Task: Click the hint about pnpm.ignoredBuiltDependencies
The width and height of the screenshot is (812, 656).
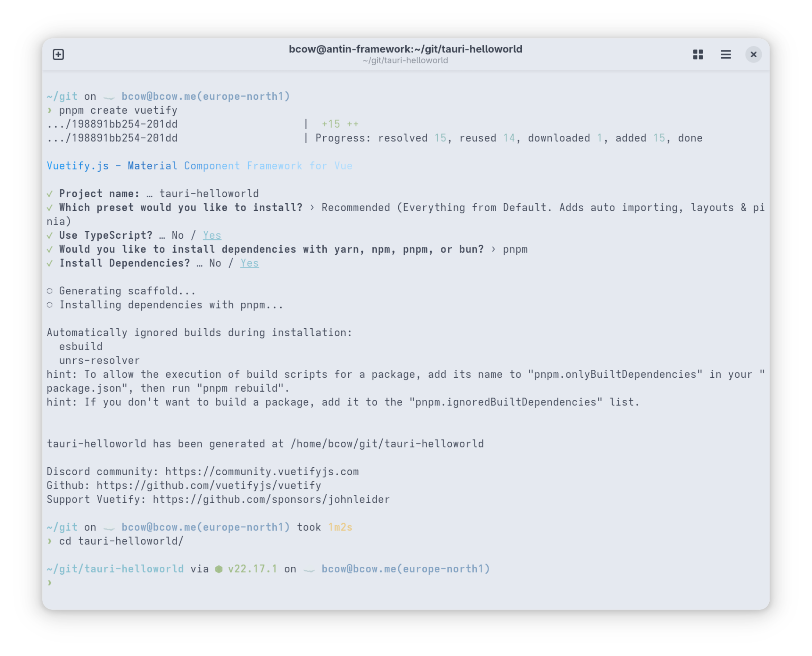Action: click(343, 402)
